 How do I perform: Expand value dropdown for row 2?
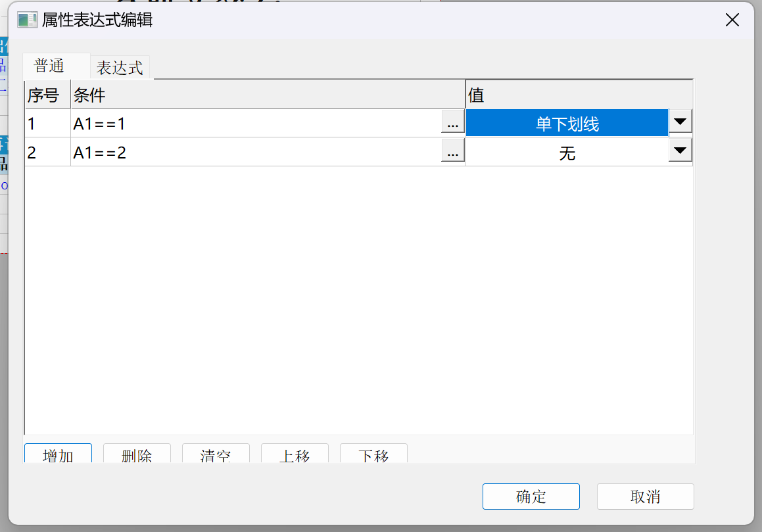(680, 152)
